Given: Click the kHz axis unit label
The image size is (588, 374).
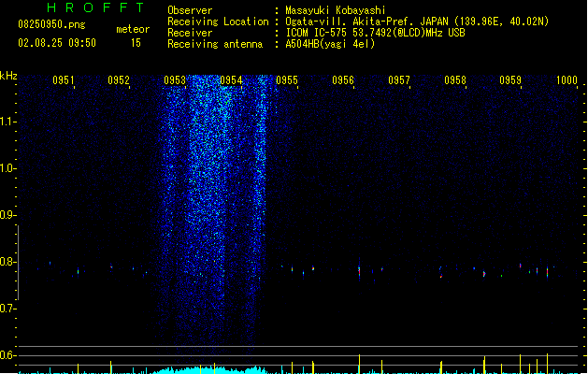Looking at the screenshot, I should [8, 76].
